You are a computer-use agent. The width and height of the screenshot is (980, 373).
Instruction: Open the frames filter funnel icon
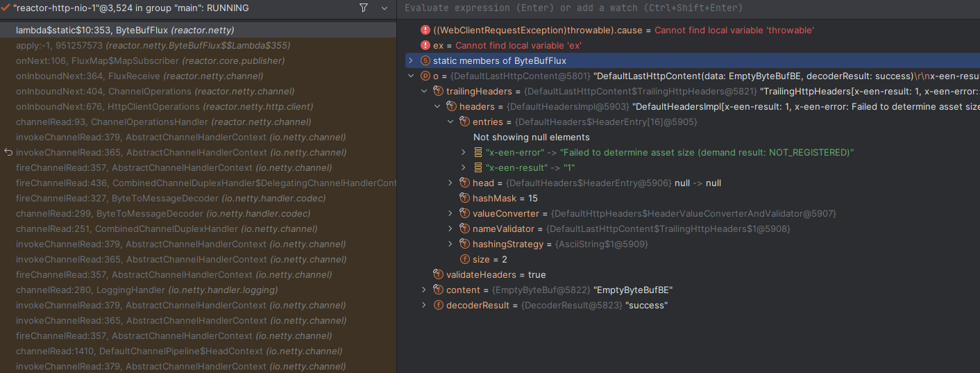pyautogui.click(x=364, y=8)
